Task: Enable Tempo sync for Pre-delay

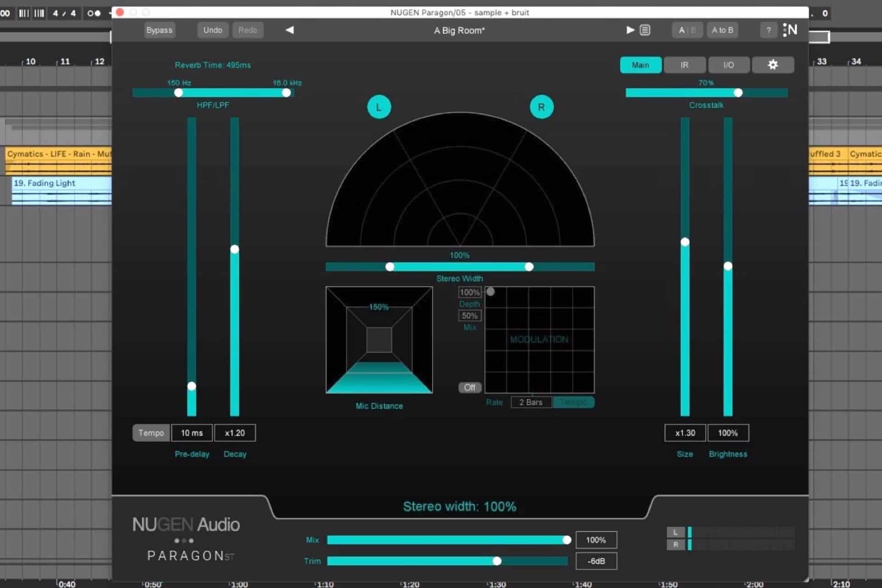Action: point(151,432)
